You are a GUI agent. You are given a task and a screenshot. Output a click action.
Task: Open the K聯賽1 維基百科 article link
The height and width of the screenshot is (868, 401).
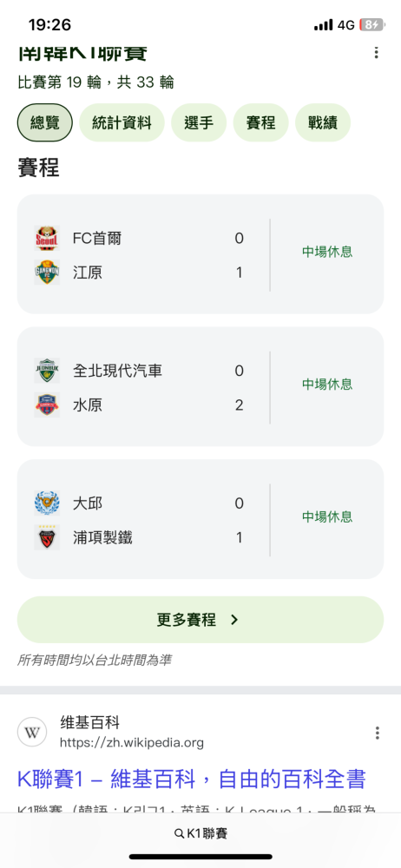coord(192,779)
